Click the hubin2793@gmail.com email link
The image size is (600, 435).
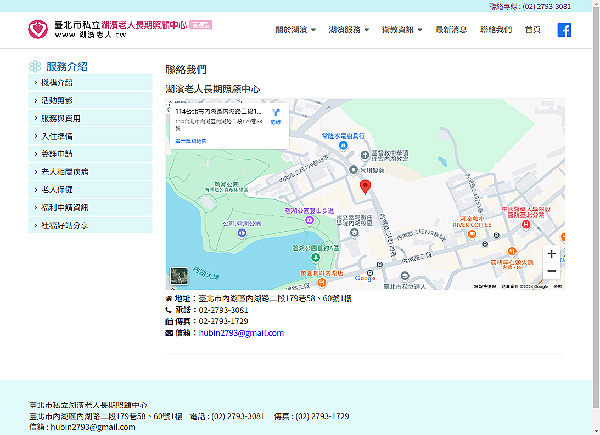[x=241, y=333]
